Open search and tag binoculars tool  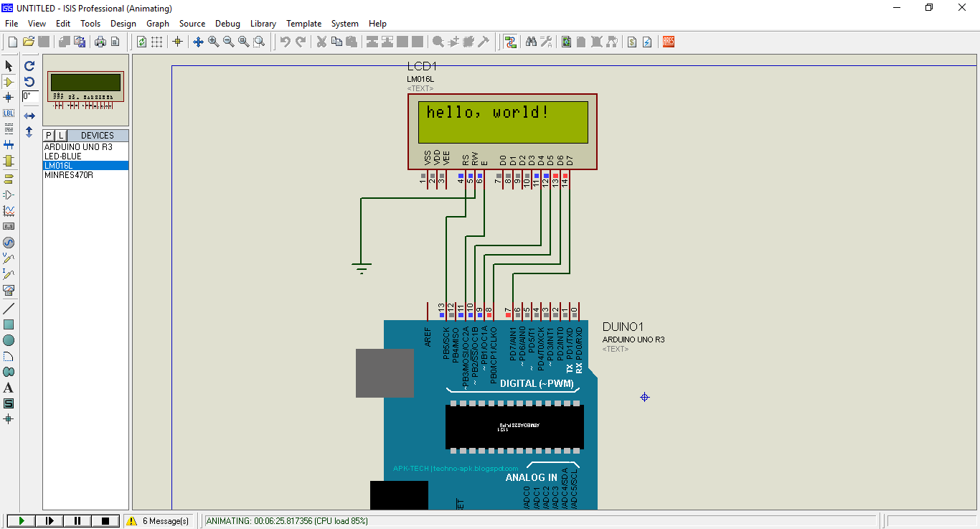click(x=531, y=42)
